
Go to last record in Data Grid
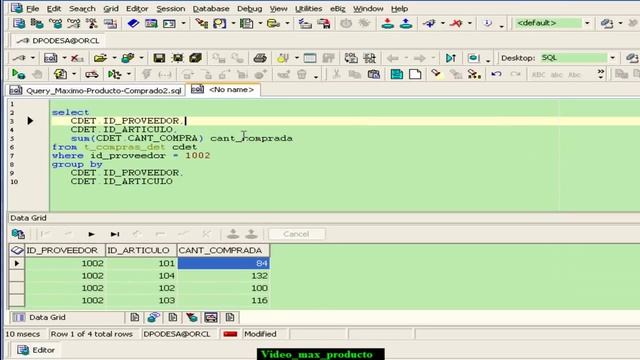pyautogui.click(x=115, y=234)
